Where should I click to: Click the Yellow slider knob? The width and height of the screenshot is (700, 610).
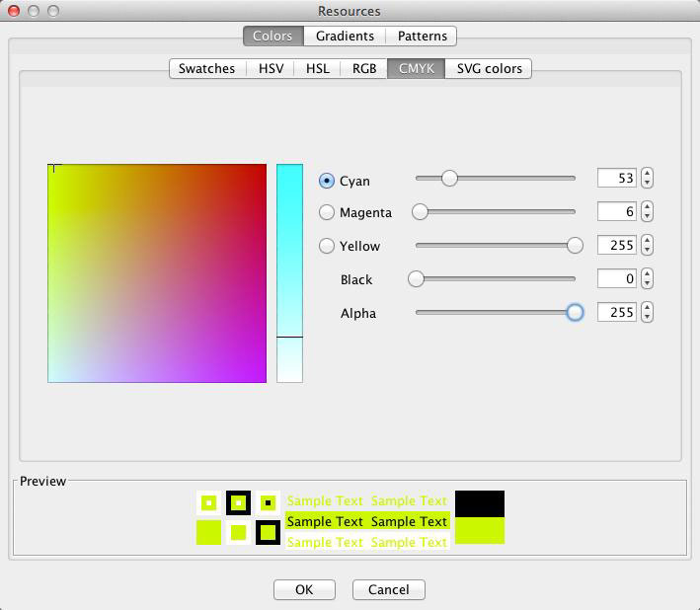pos(575,245)
